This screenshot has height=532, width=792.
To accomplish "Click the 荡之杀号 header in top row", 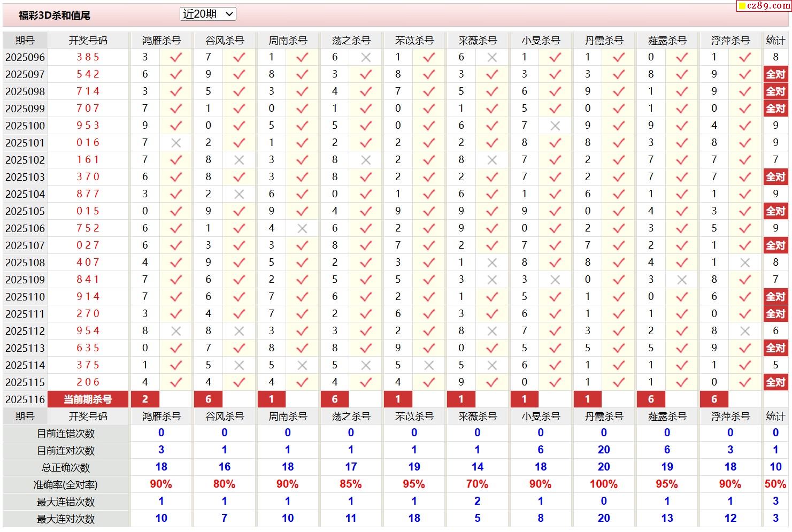I will (351, 41).
